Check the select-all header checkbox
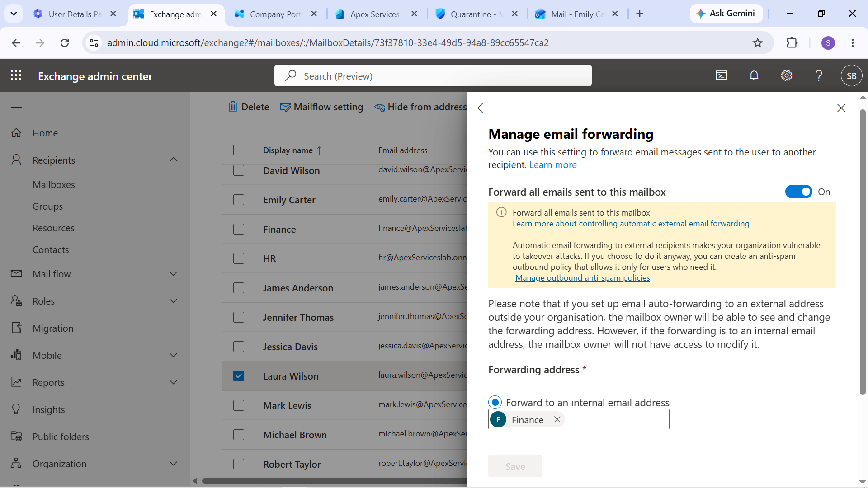 tap(239, 150)
